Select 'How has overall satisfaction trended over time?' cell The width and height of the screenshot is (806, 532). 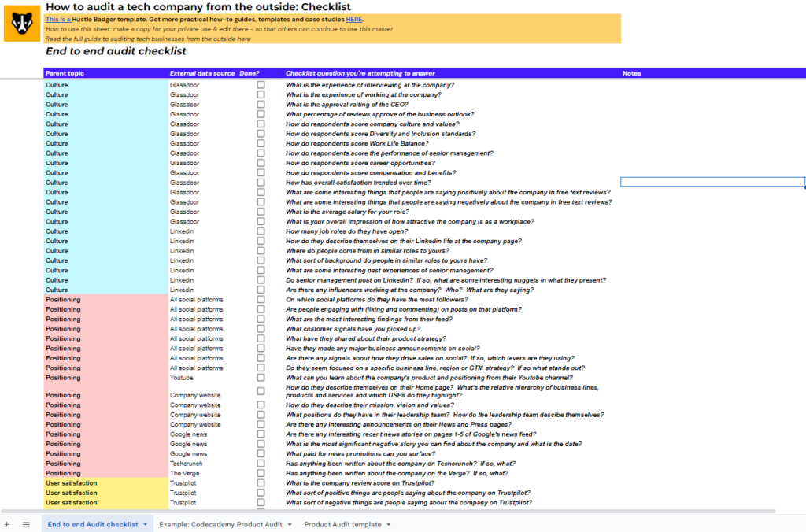[x=358, y=183]
